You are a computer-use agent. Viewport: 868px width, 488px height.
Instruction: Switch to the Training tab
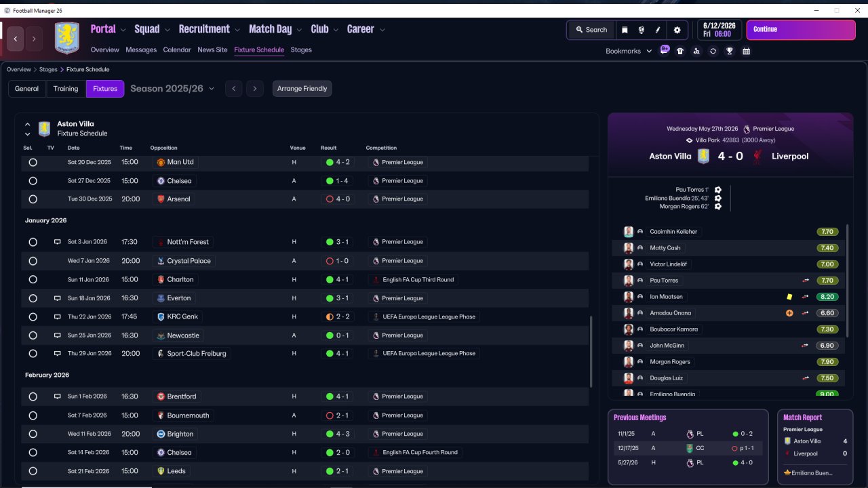pyautogui.click(x=66, y=89)
